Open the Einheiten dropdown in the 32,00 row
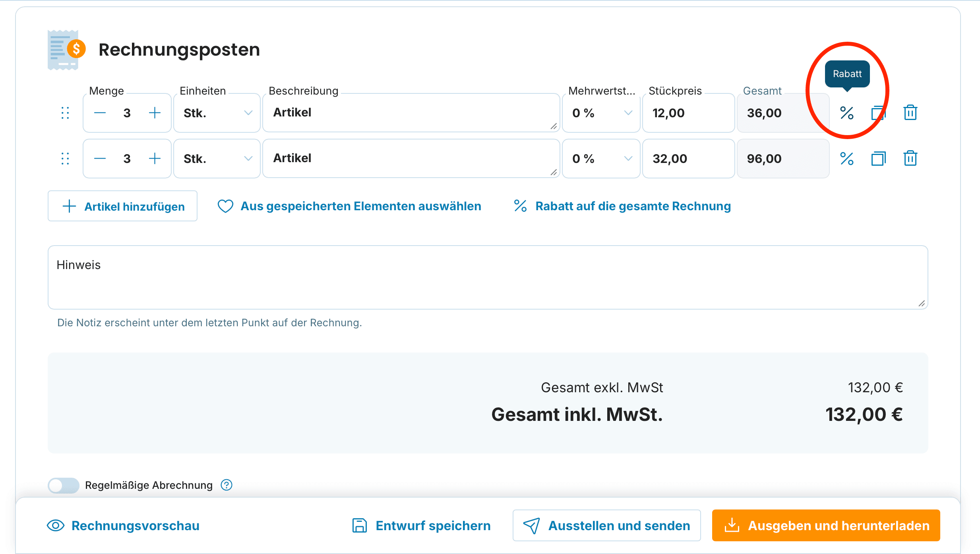This screenshot has width=980, height=554. [217, 159]
